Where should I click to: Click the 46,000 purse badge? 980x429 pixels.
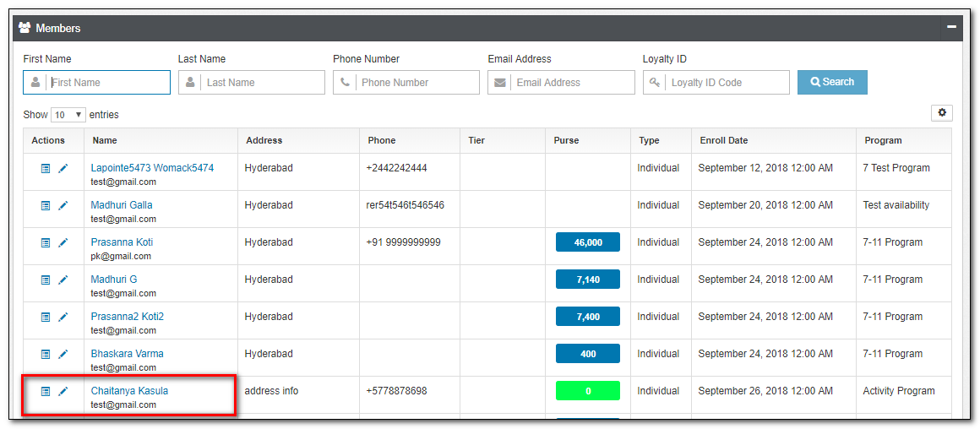click(x=588, y=242)
